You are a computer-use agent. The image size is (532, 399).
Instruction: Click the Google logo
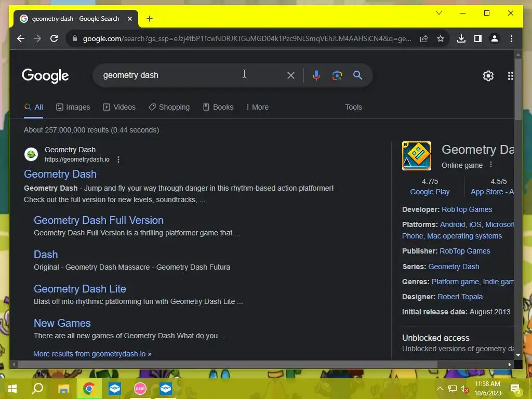coord(45,76)
